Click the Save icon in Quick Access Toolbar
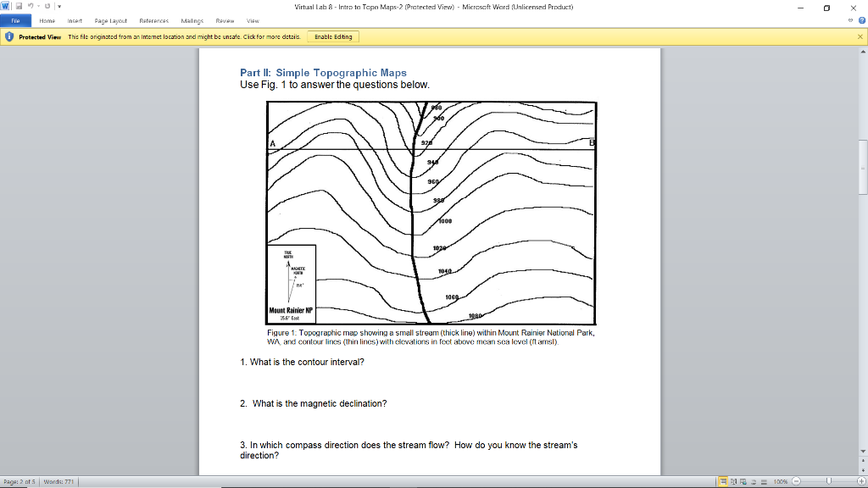Image resolution: width=868 pixels, height=488 pixels. point(19,6)
